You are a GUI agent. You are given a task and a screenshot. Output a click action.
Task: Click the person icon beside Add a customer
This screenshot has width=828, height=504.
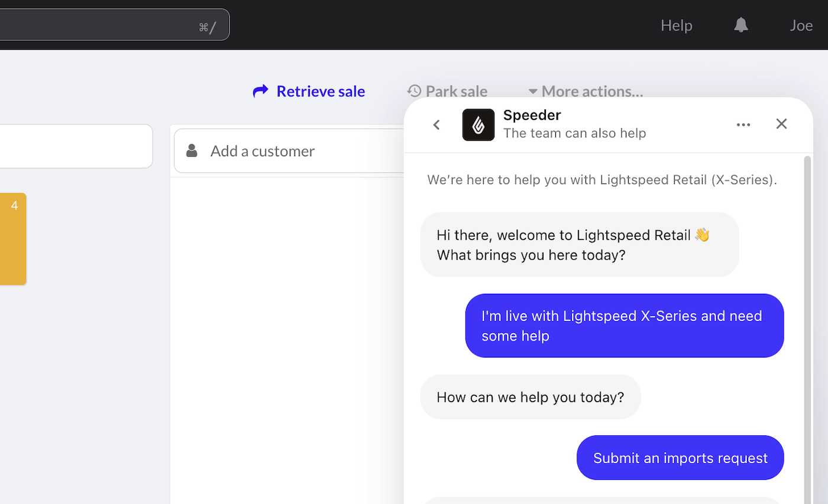192,151
